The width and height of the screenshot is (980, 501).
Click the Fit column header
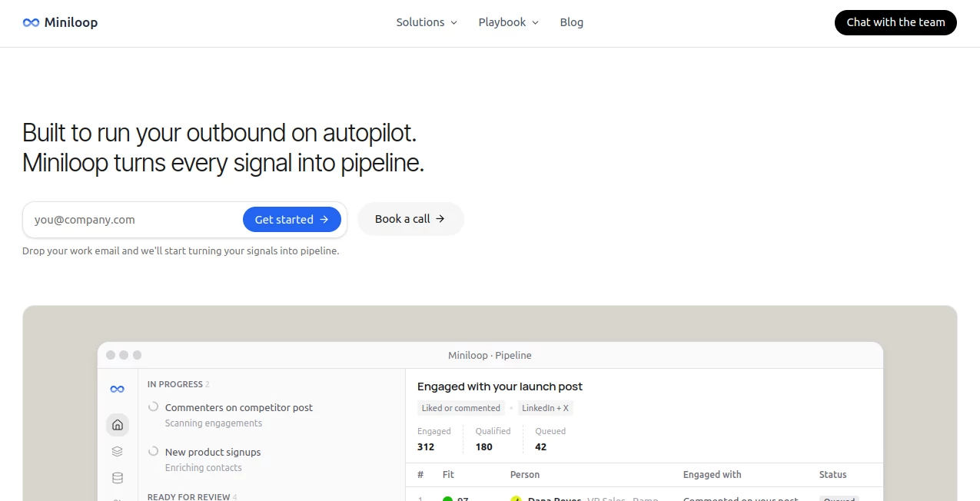[448, 475]
